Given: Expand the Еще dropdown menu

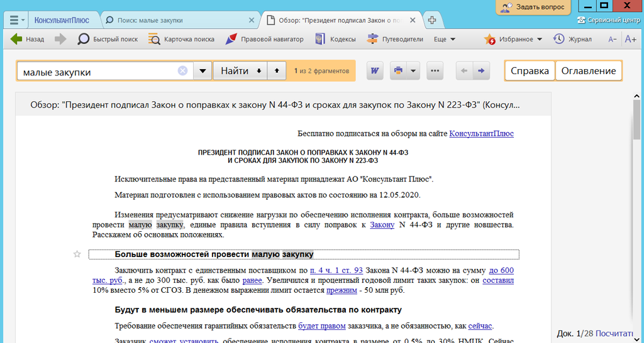Looking at the screenshot, I should pyautogui.click(x=445, y=40).
